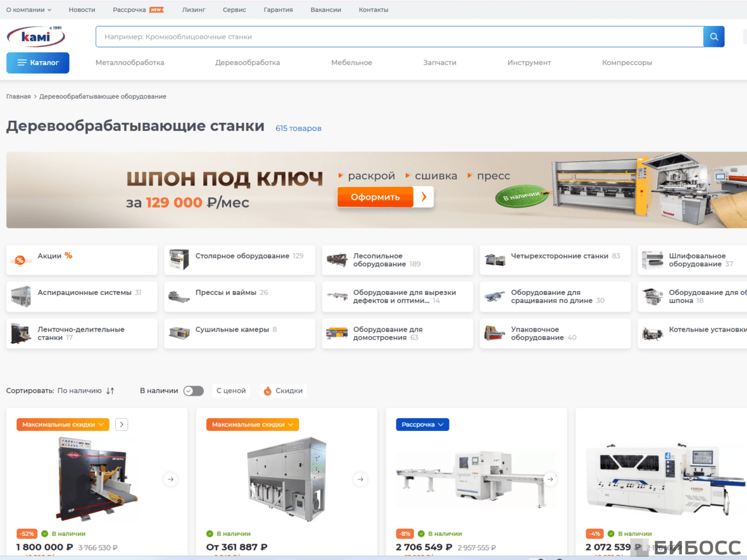This screenshot has width=747, height=560.
Task: Click the sort direction arrows icon
Action: point(110,391)
